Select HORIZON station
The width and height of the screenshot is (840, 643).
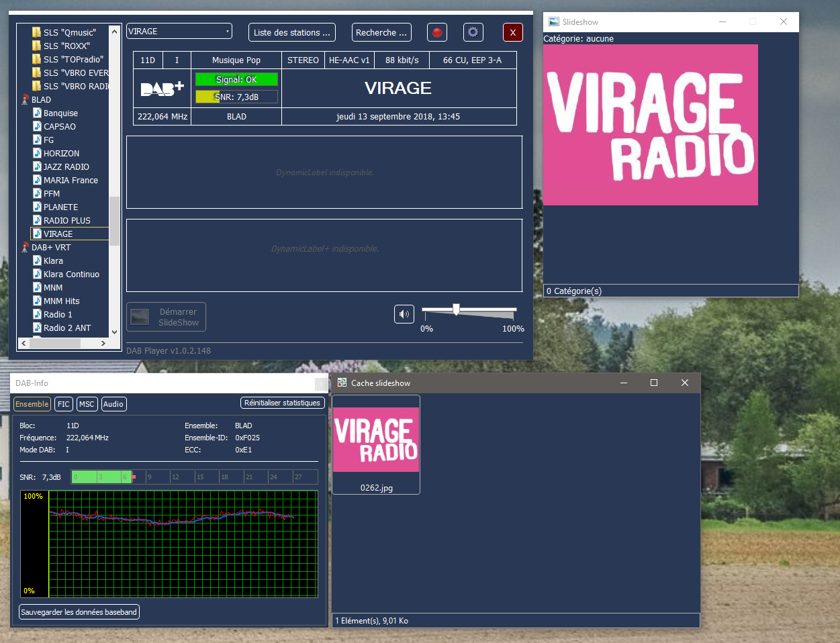pos(61,154)
